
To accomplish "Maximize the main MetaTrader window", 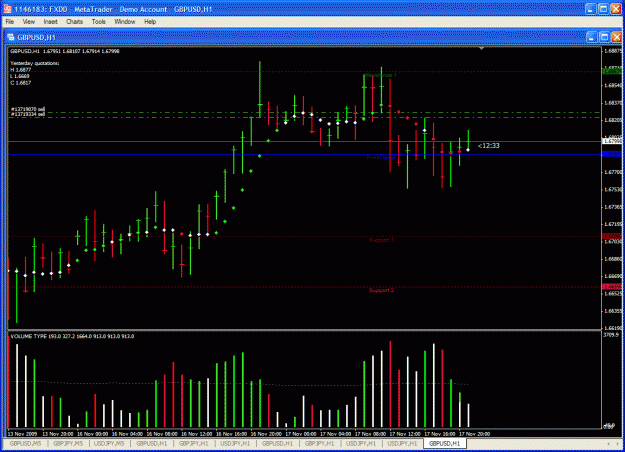I will pyautogui.click(x=603, y=9).
